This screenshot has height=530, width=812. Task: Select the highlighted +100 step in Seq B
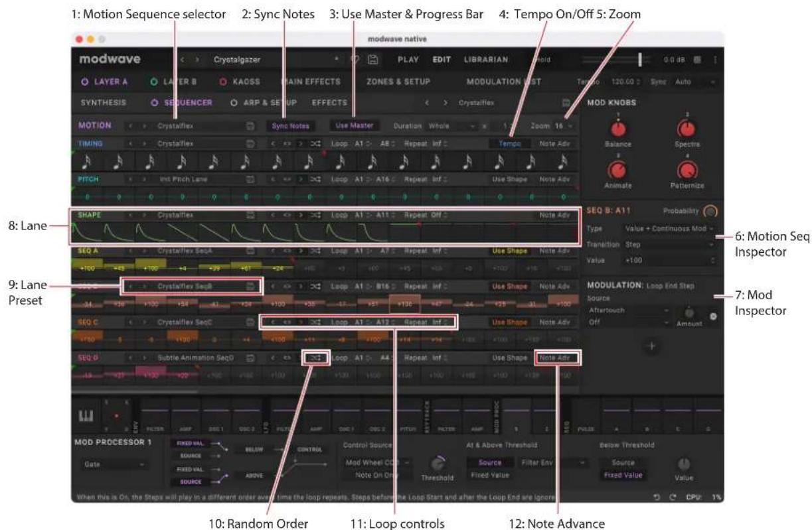coord(405,304)
